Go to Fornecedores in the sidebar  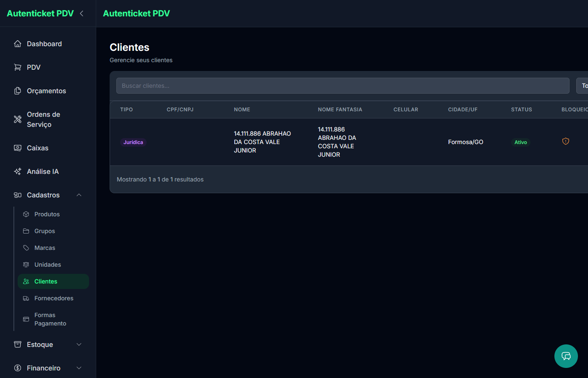click(53, 298)
